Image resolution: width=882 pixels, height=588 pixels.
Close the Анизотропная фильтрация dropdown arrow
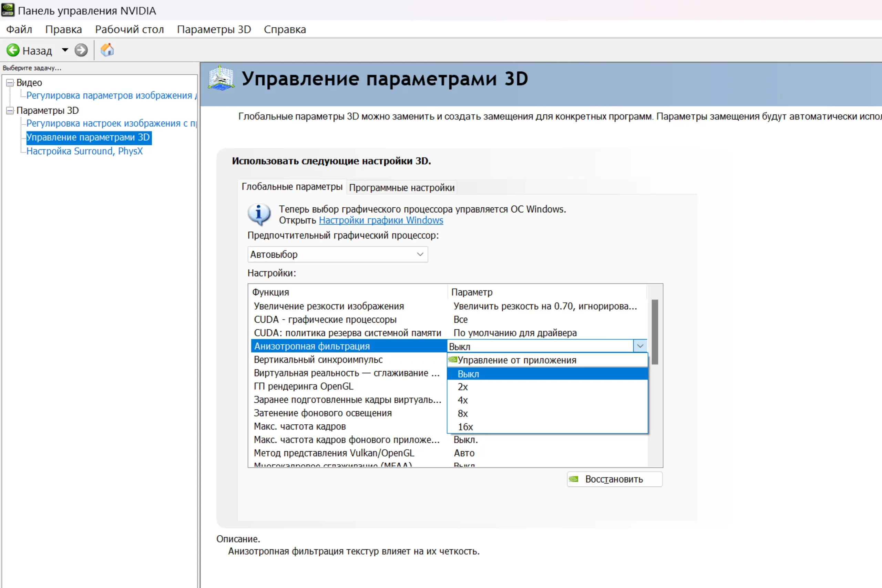[640, 346]
